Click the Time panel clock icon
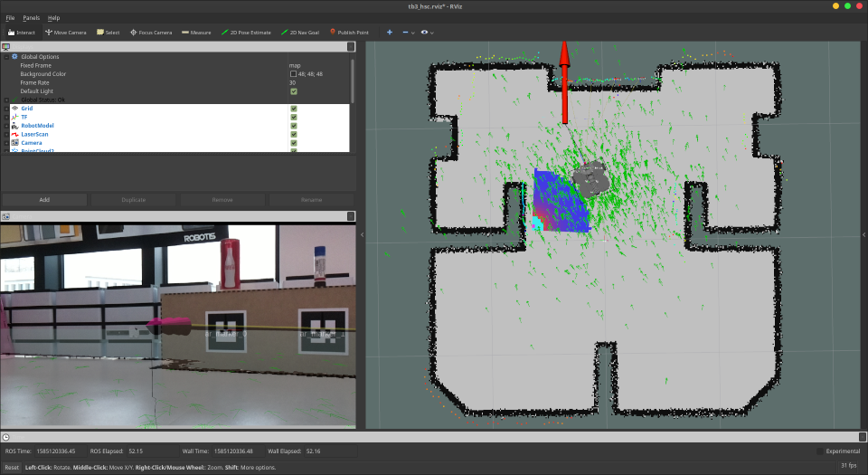The image size is (868, 475). [5, 437]
